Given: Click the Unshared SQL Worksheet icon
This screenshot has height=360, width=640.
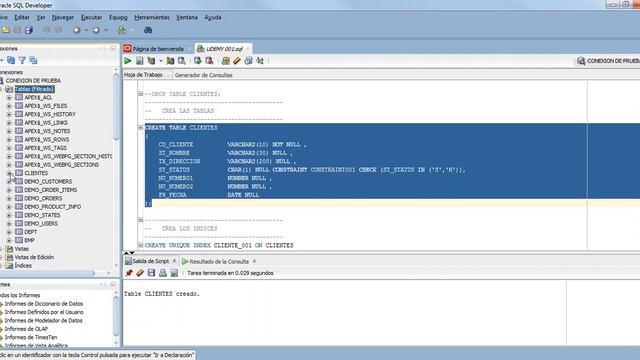Looking at the screenshot, I should pos(225,61).
